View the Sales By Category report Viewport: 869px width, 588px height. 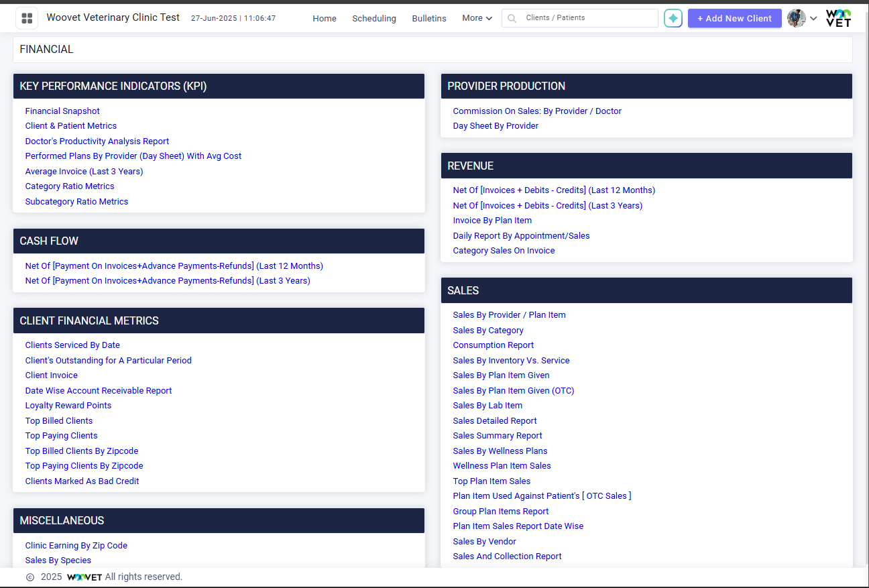tap(487, 330)
